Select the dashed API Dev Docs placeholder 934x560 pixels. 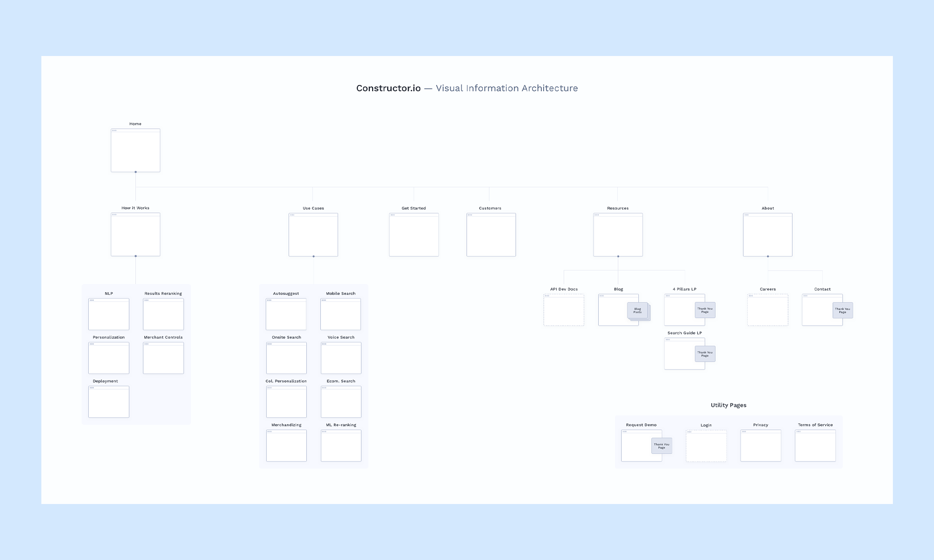point(564,310)
